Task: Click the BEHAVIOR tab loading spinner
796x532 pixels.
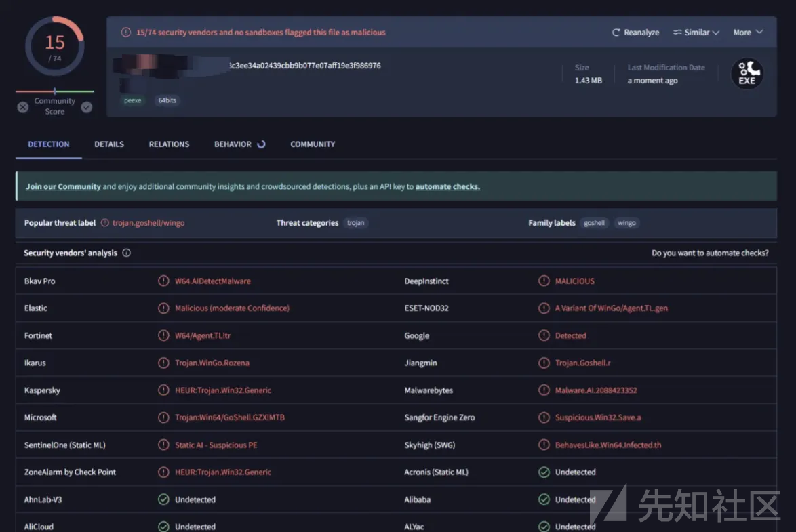Action: pos(262,144)
